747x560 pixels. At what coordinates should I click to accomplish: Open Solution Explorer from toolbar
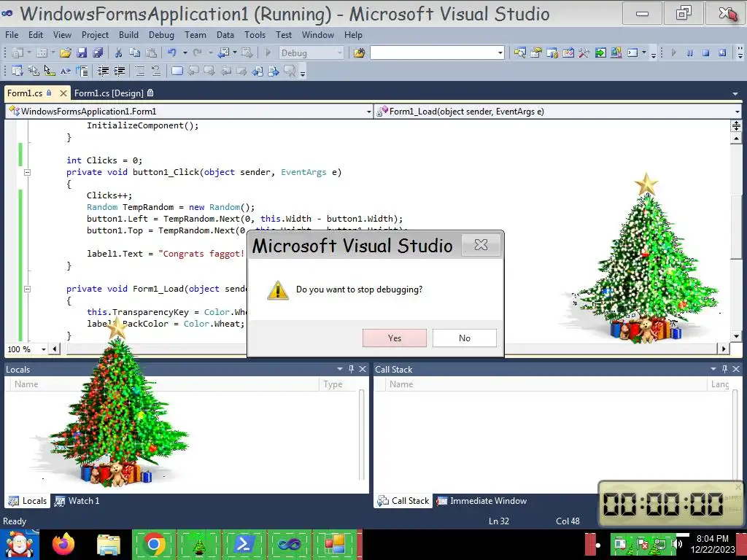pos(519,52)
